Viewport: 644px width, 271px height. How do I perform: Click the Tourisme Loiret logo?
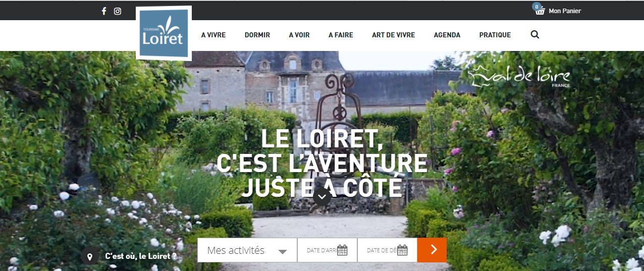pos(164,33)
